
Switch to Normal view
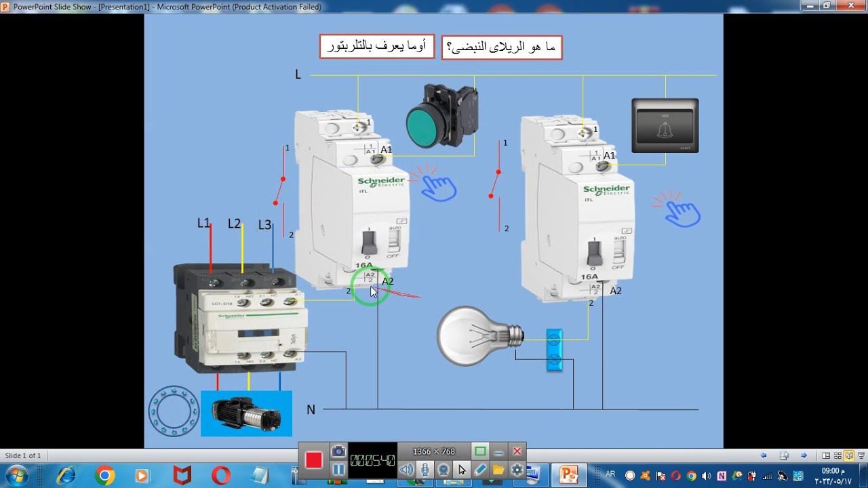click(826, 455)
